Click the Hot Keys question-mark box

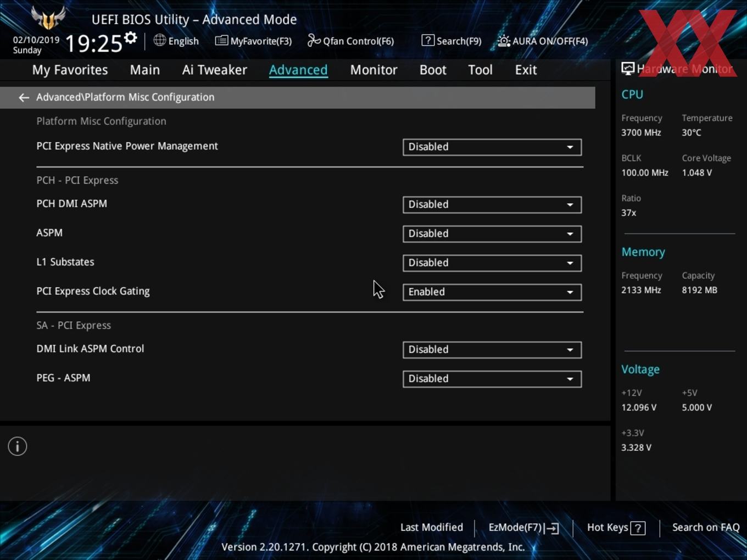coord(638,528)
